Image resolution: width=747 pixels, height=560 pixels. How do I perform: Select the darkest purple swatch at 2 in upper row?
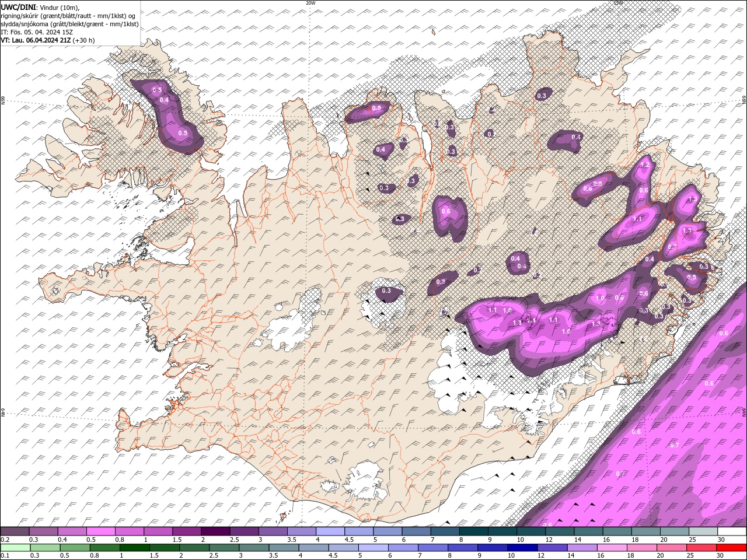[x=215, y=531]
